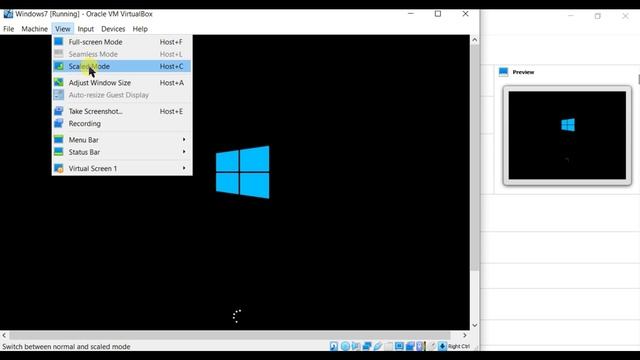Select Adjust Window Size entry
640x360 pixels.
122,82
